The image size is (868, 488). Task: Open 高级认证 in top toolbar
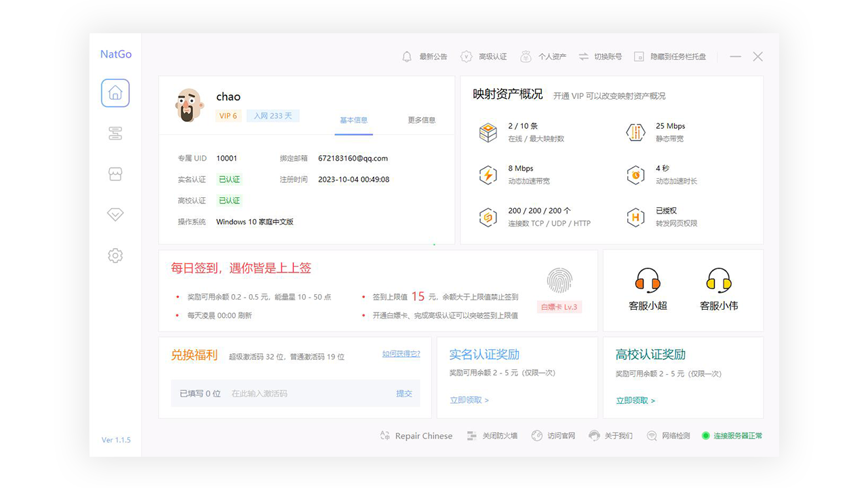484,57
